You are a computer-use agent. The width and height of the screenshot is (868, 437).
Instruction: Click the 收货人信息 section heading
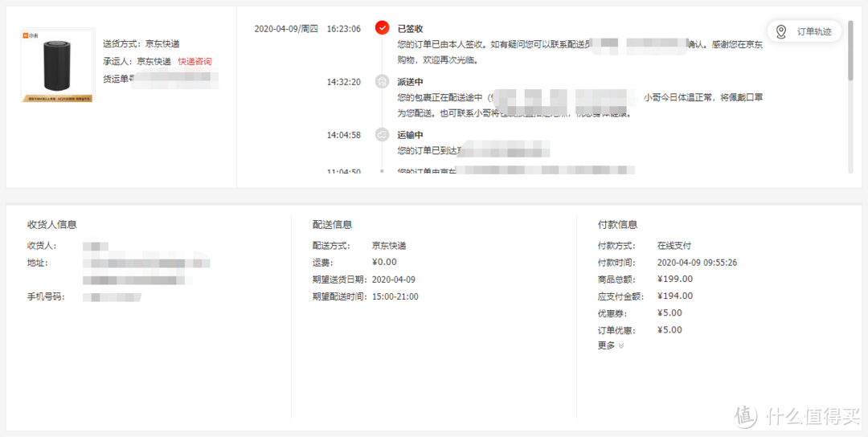52,225
